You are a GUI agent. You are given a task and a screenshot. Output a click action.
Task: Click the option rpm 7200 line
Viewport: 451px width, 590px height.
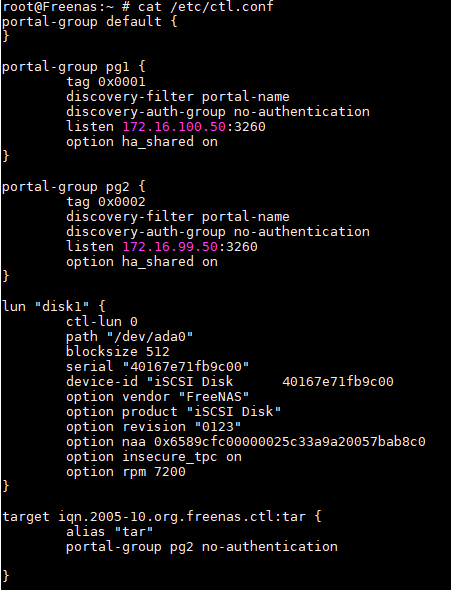coord(126,472)
